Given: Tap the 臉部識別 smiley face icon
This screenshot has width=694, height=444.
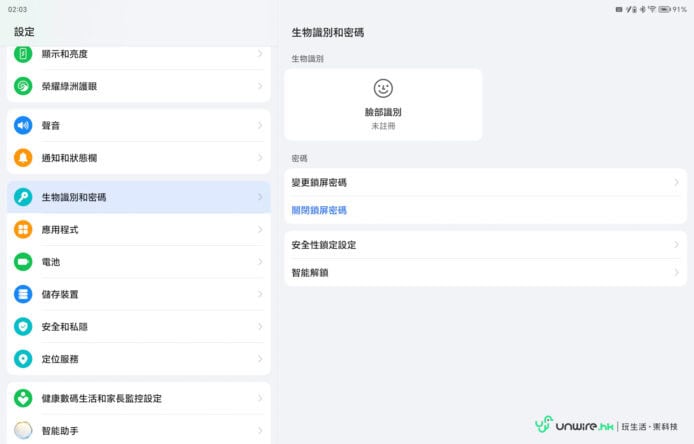Looking at the screenshot, I should (383, 89).
